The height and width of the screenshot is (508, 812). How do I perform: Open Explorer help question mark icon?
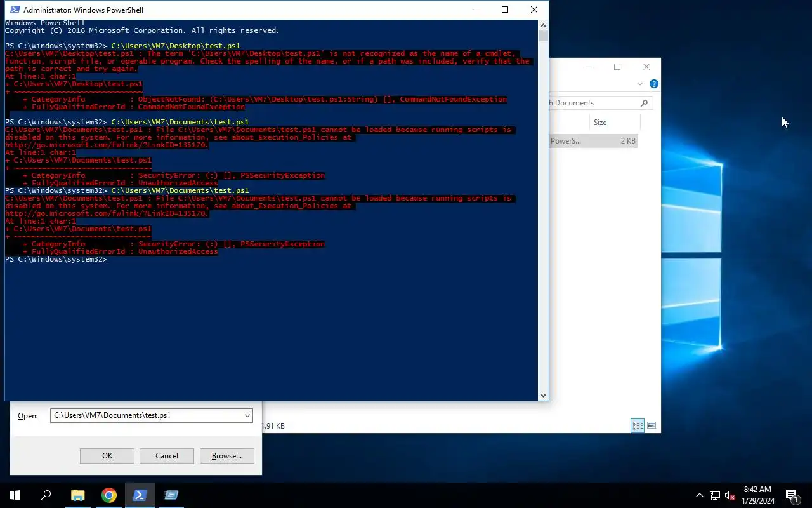point(654,84)
